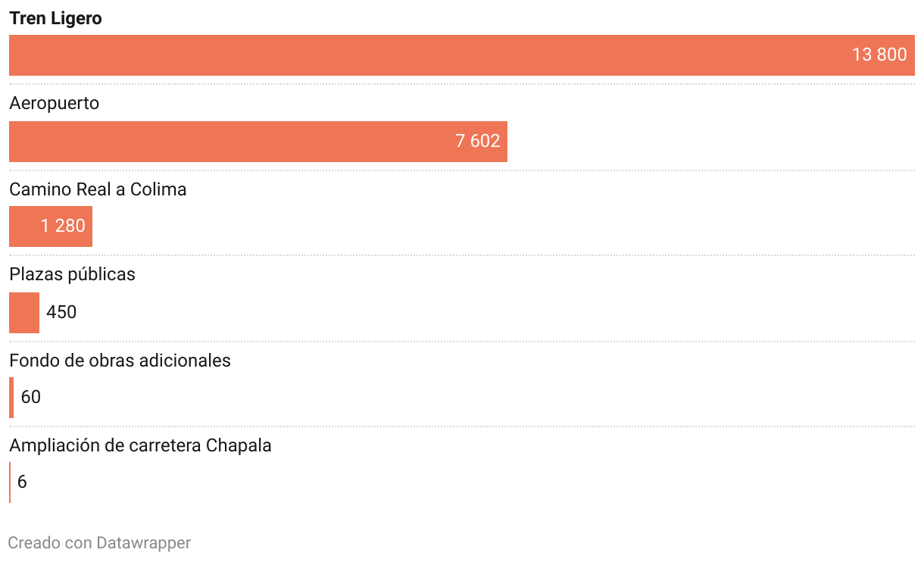
Task: Select the Plazas públicas bar
Action: point(24,313)
